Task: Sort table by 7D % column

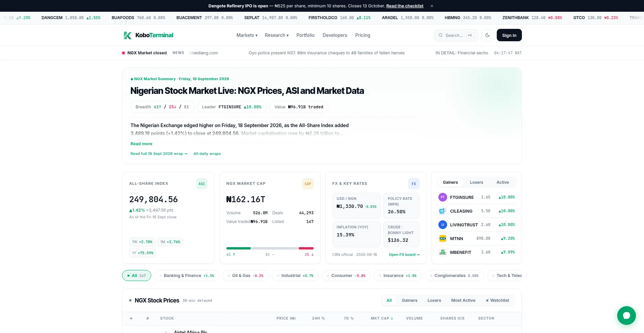Action: [x=348, y=318]
